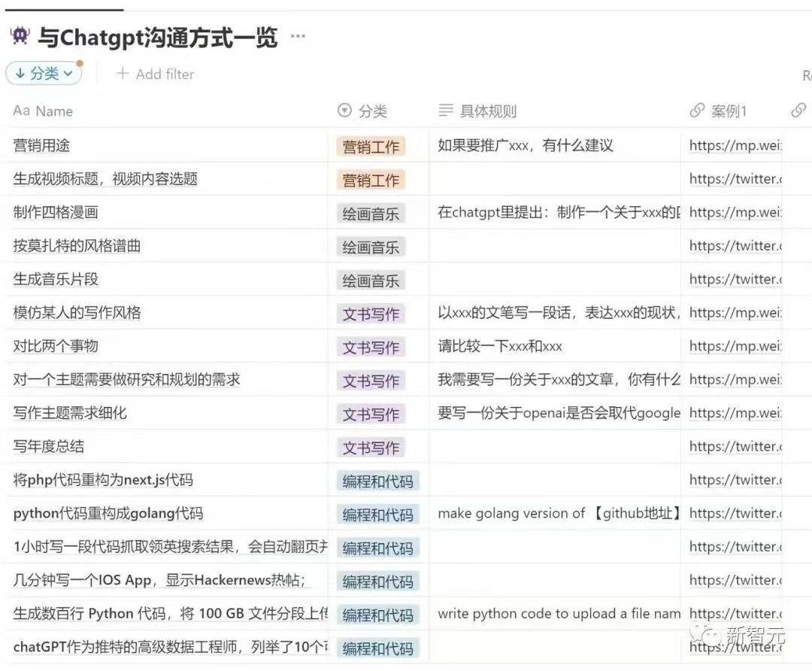Click the Add filter button
This screenshot has height=671, width=812.
coord(156,74)
